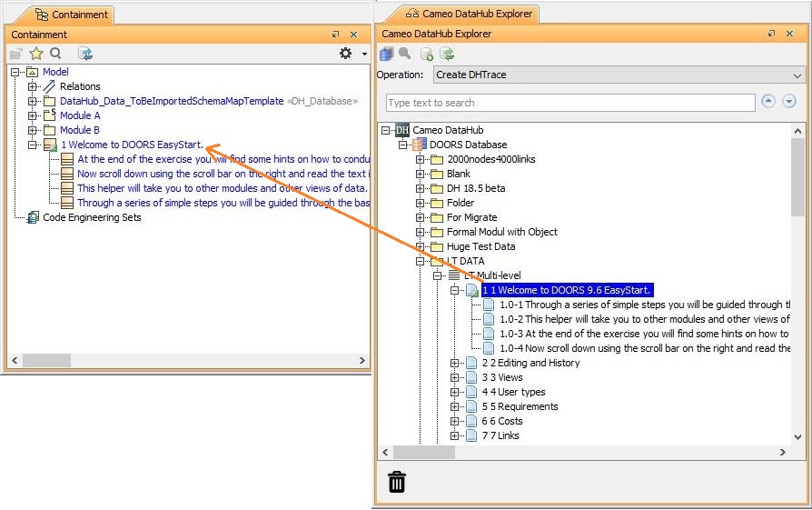Switch to the Containment tab

click(72, 15)
